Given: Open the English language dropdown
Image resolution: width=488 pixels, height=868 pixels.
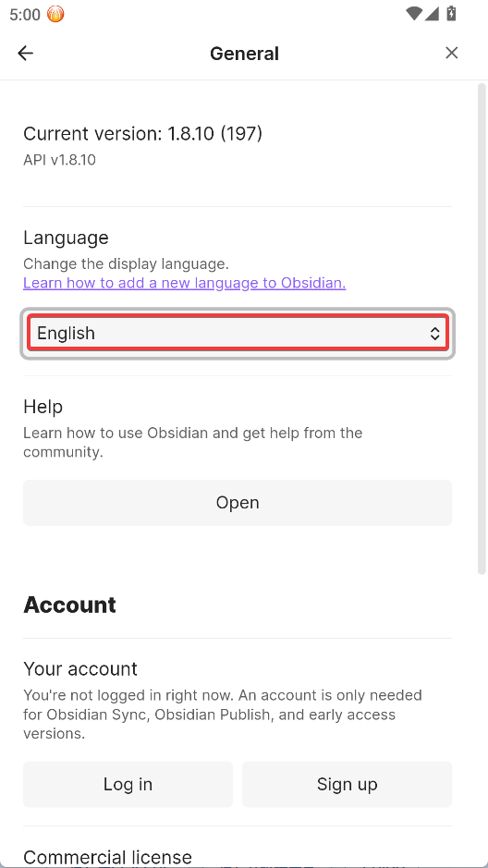Looking at the screenshot, I should pyautogui.click(x=238, y=334).
